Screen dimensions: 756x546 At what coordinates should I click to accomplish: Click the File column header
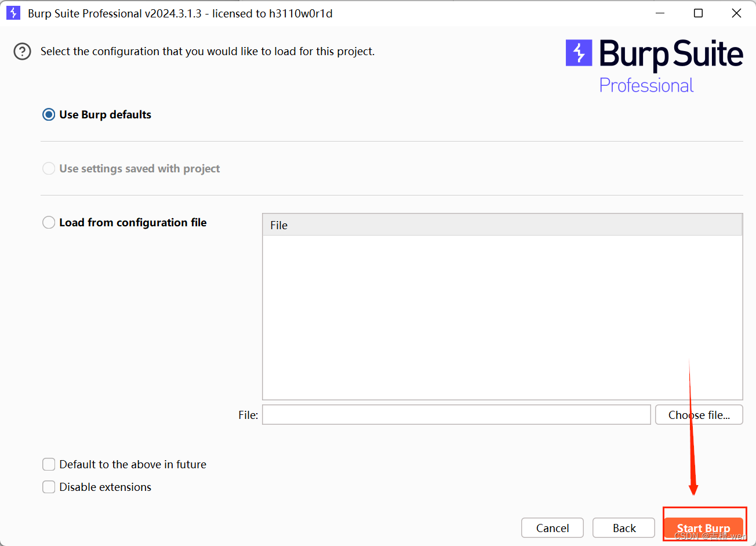[278, 225]
